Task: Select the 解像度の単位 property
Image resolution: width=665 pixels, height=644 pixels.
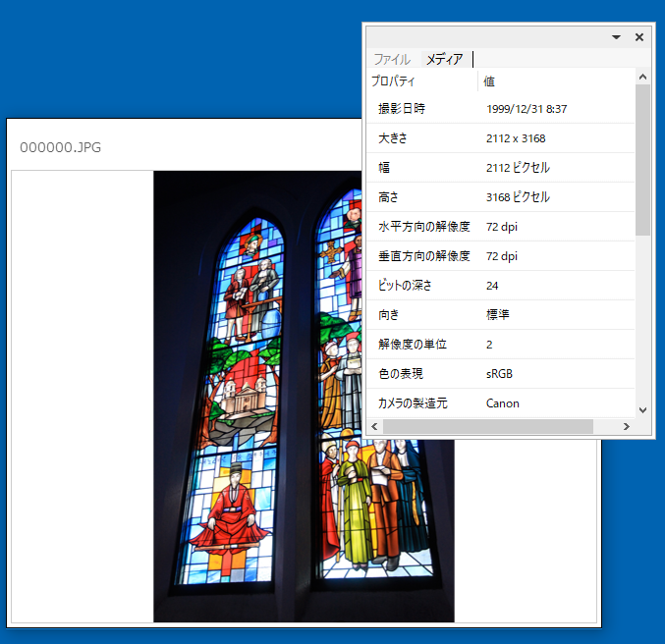Action: [500, 345]
